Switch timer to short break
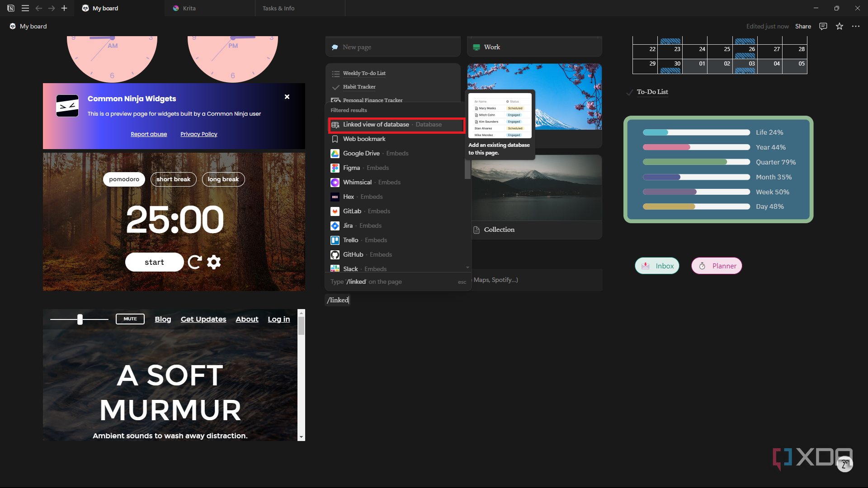The width and height of the screenshot is (868, 488). [x=174, y=179]
